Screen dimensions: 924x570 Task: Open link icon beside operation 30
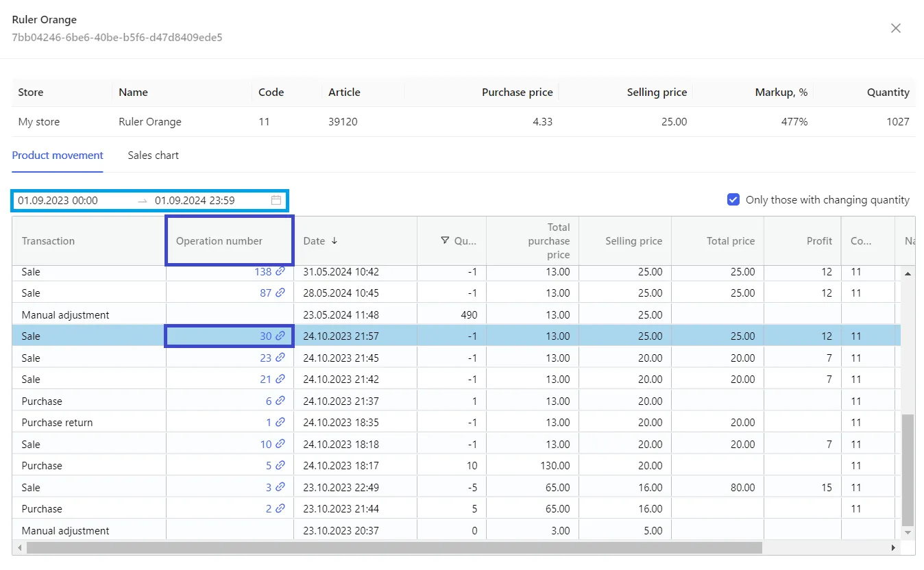coord(280,336)
